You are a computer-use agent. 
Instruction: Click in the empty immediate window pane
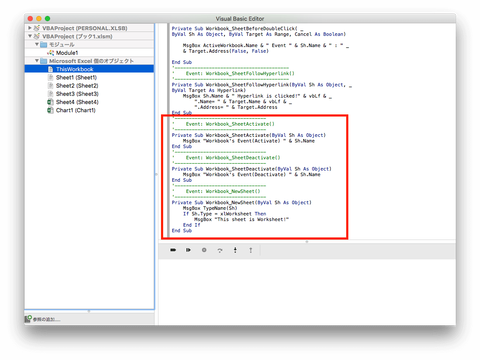pos(307,292)
